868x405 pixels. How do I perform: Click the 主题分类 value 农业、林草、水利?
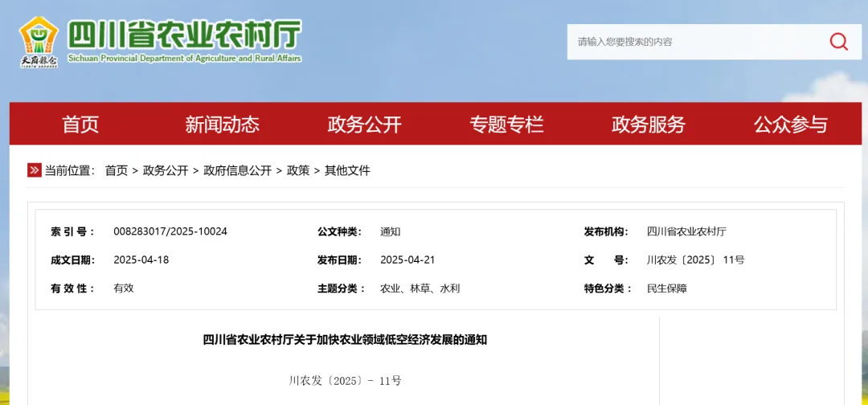click(x=420, y=288)
